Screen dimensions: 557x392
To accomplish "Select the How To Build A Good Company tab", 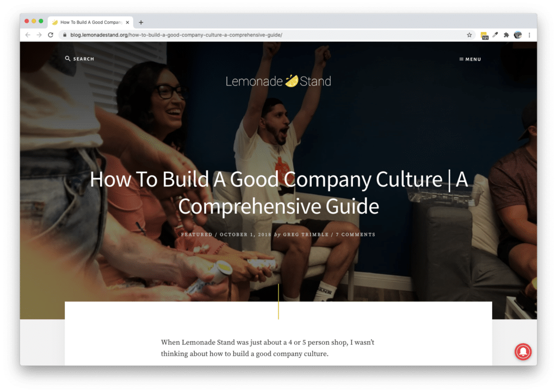I will (x=91, y=22).
